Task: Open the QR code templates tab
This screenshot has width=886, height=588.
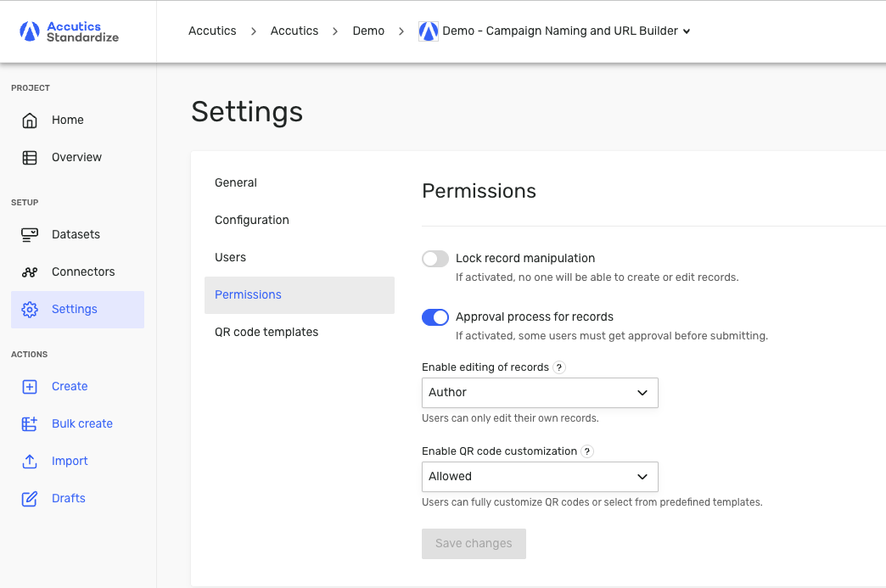Action: coord(266,332)
